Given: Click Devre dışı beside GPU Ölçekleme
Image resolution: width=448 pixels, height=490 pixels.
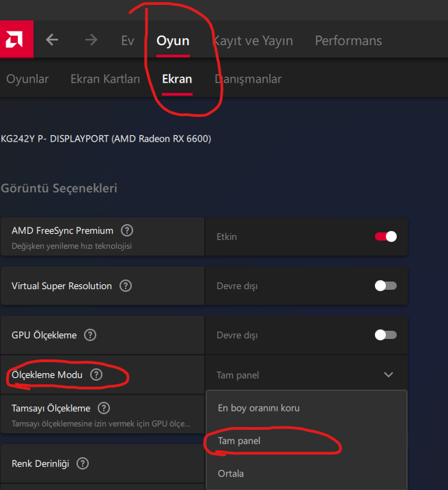Looking at the screenshot, I should point(237,336).
